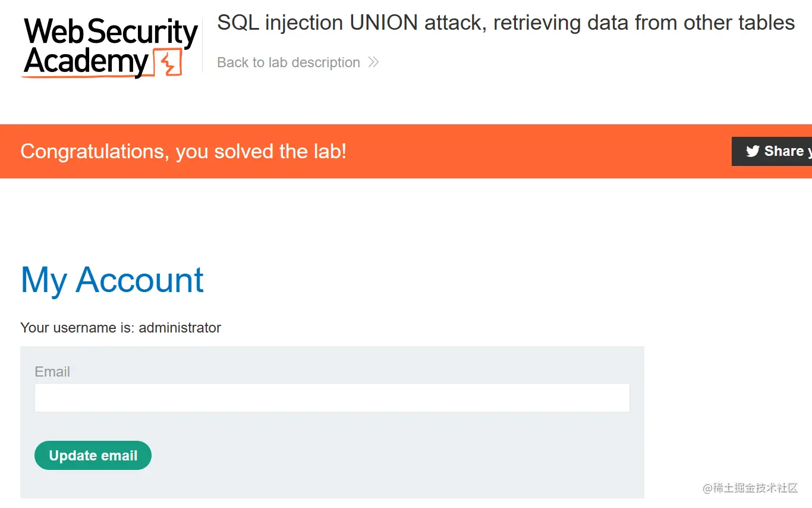Click the double chevron arrow icon
The image size is (812, 508).
[373, 62]
